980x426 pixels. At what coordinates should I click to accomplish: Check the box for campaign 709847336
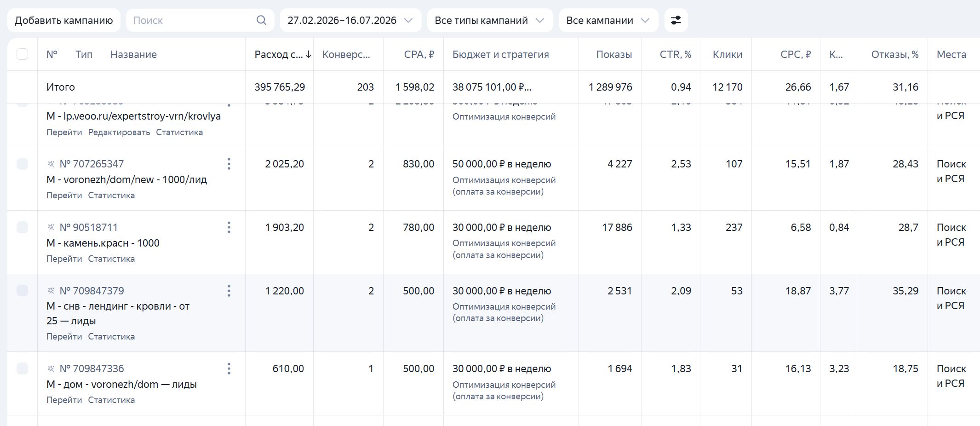pyautogui.click(x=22, y=368)
